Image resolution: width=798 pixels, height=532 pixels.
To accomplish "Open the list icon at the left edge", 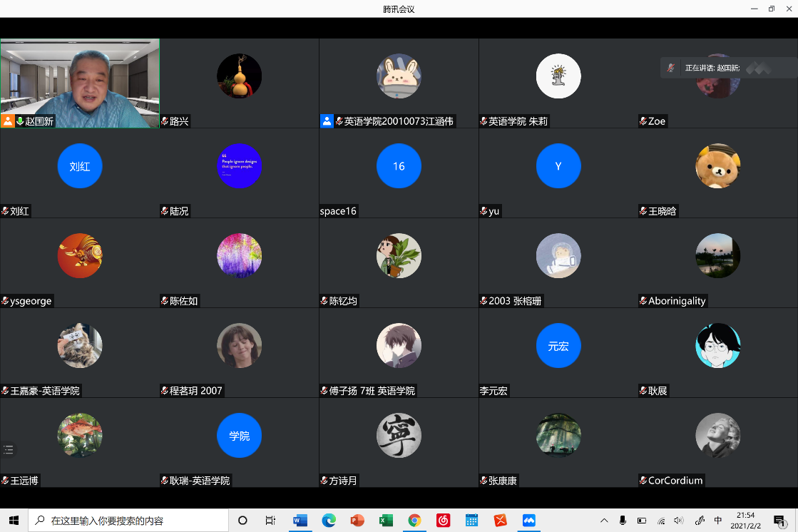I will pos(9,450).
